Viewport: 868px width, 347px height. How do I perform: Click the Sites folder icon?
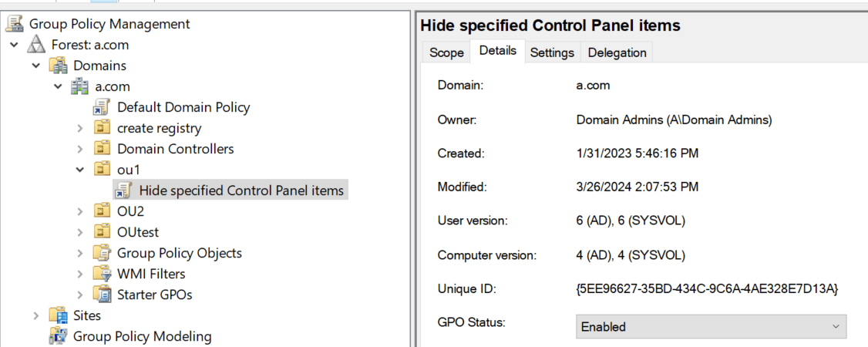(59, 315)
